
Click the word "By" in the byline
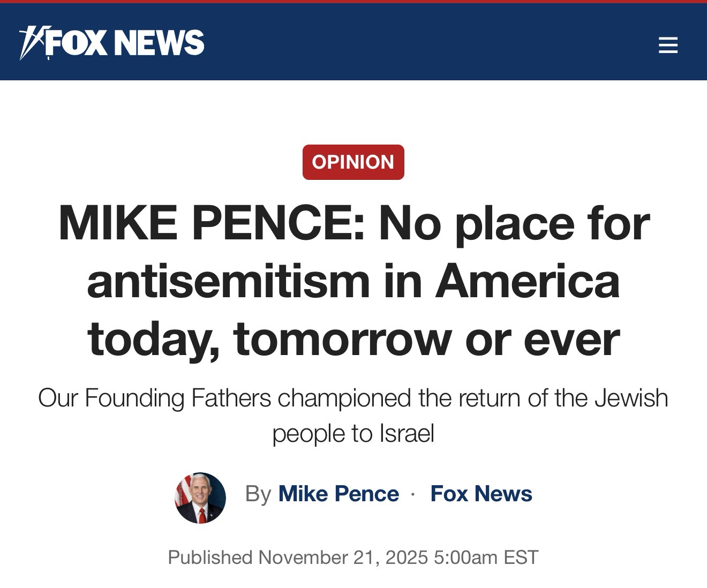[x=258, y=494]
